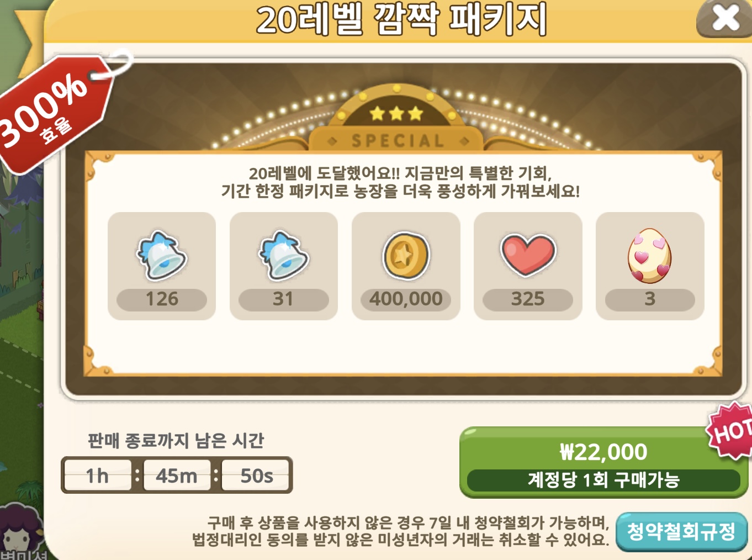Click the 45m timer box

pyautogui.click(x=177, y=476)
